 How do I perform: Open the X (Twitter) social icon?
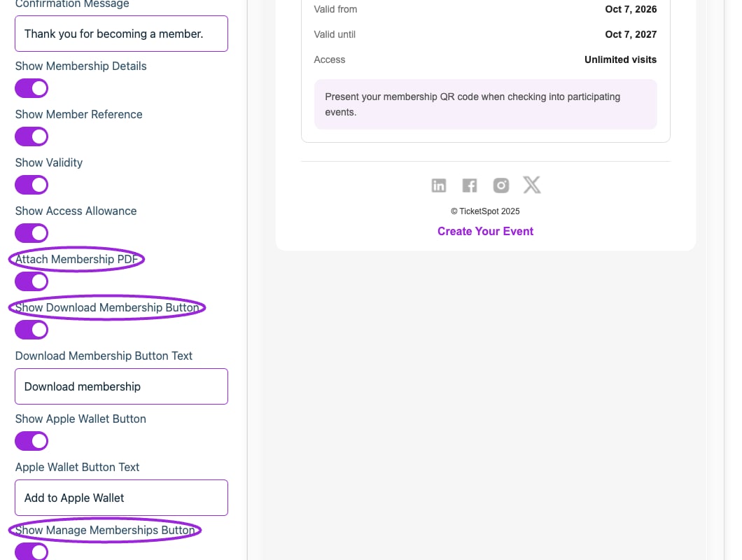pos(532,185)
